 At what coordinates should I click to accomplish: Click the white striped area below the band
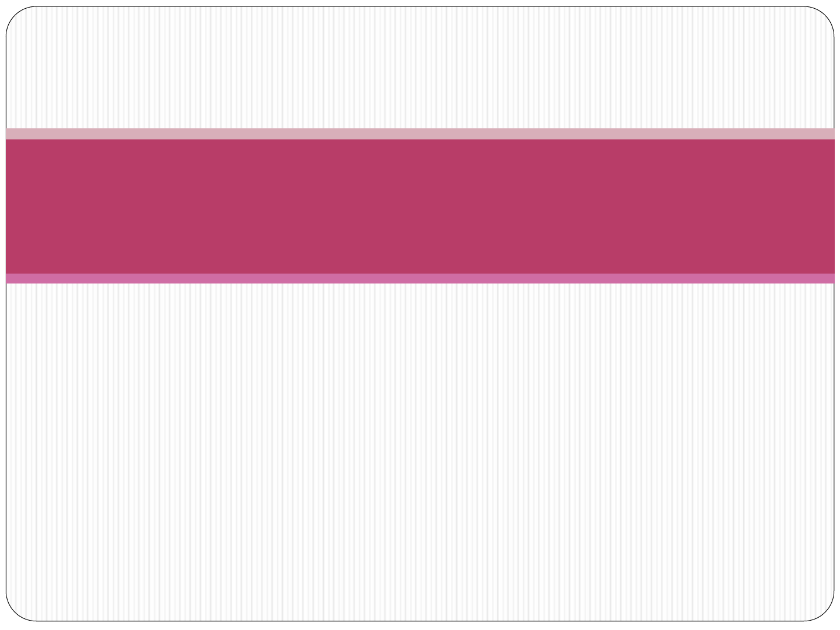point(420,452)
